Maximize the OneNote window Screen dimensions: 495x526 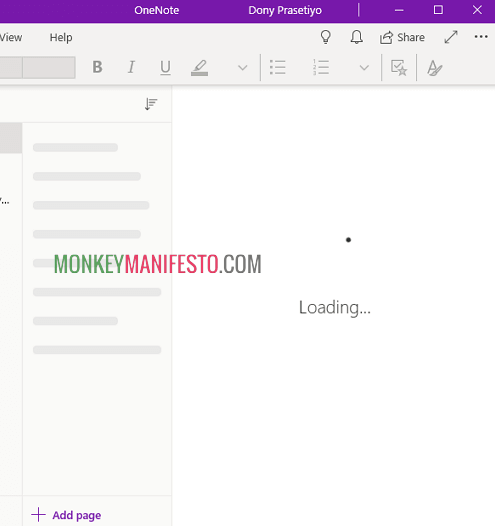[438, 10]
